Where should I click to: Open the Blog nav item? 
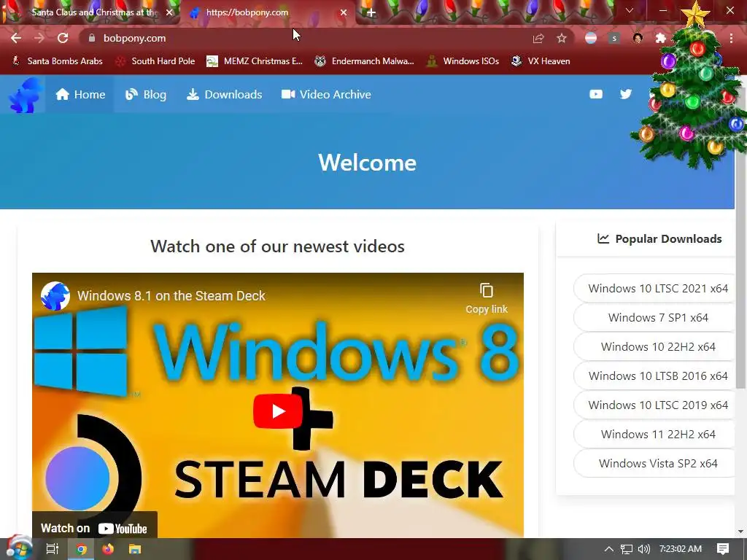coord(146,94)
